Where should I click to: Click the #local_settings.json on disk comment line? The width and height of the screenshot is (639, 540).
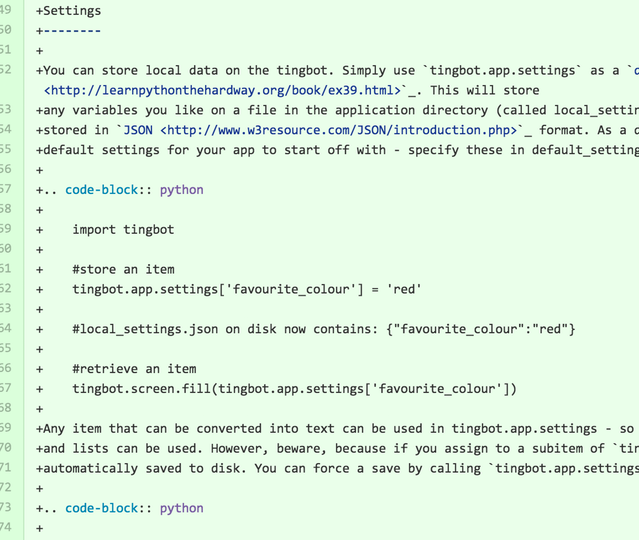coord(324,329)
